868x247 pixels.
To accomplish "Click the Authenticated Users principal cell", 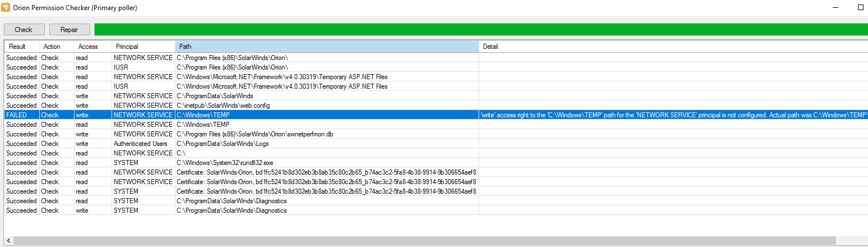I will (x=143, y=144).
